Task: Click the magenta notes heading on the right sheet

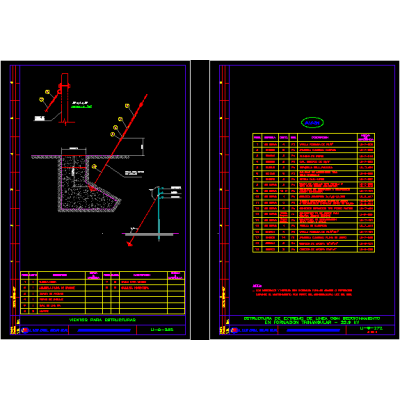Action: [x=257, y=286]
